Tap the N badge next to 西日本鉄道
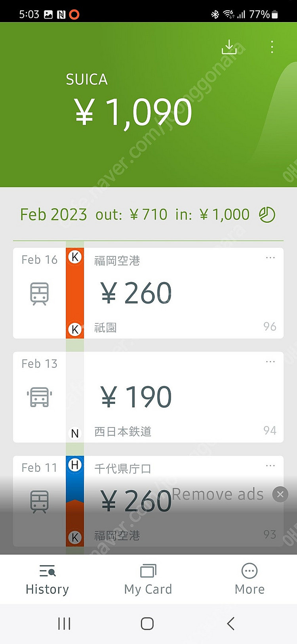 [x=75, y=434]
